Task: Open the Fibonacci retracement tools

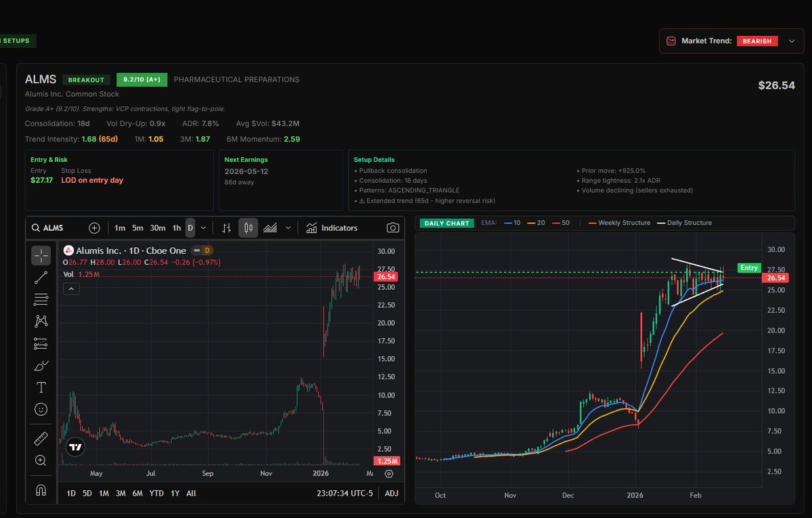Action: pos(41,299)
